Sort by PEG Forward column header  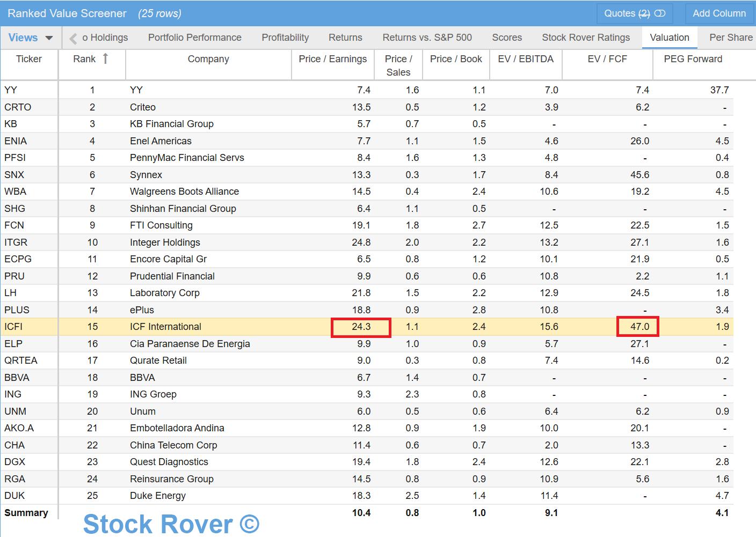[x=693, y=59]
